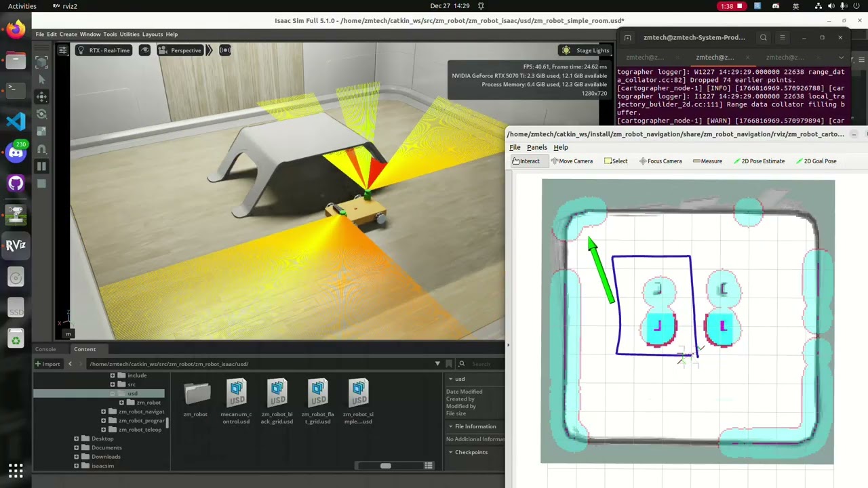
Task: Activate the Scale gizmo tool
Action: pyautogui.click(x=41, y=131)
